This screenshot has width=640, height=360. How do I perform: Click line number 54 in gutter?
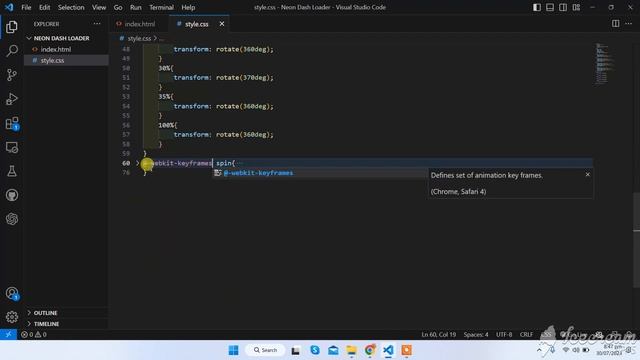pos(126,106)
